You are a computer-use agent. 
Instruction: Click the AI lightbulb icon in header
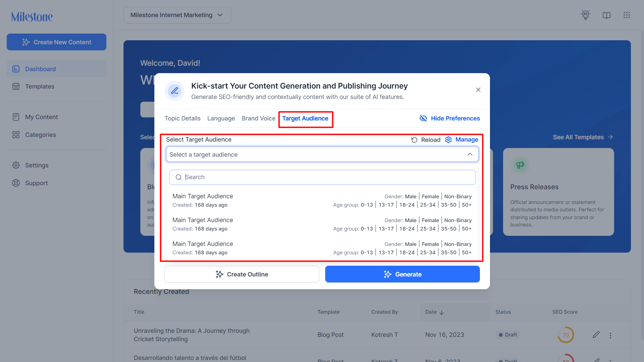coord(586,15)
